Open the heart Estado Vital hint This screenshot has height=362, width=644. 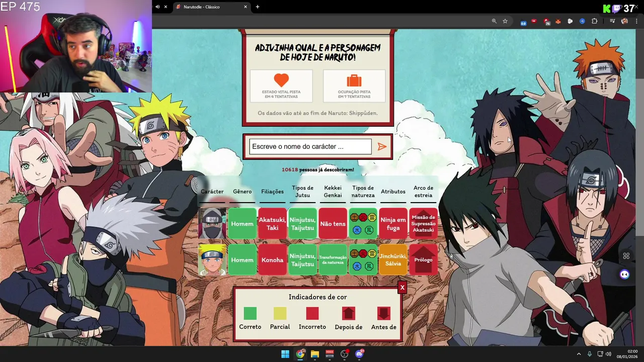(281, 86)
